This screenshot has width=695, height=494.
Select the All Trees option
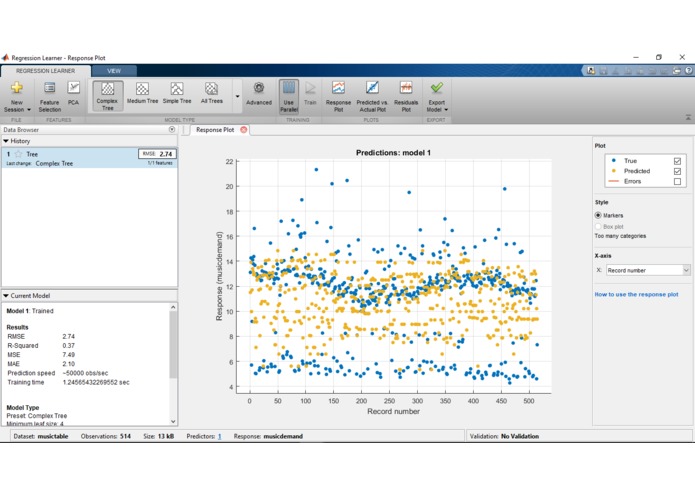[x=211, y=93]
